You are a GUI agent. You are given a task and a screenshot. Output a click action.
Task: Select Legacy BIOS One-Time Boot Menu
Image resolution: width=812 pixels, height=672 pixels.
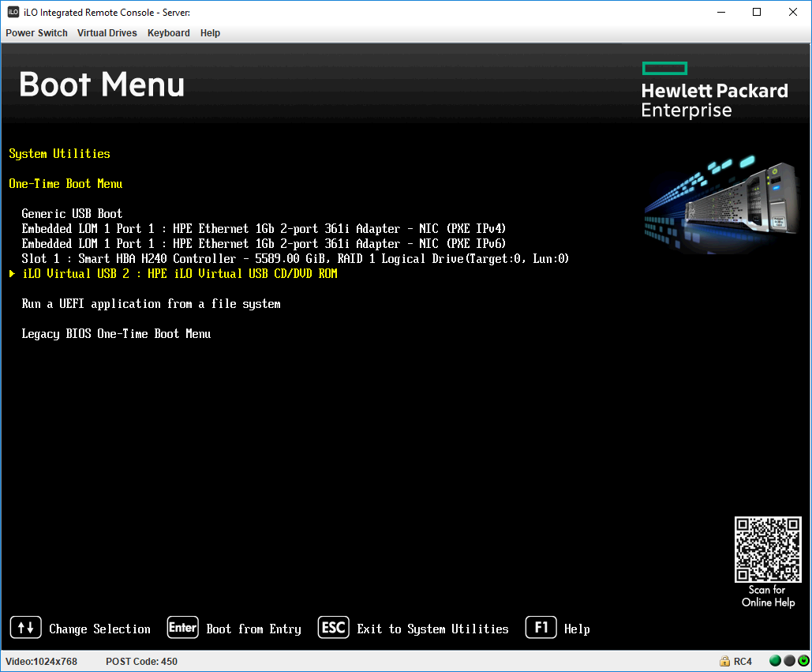[116, 334]
